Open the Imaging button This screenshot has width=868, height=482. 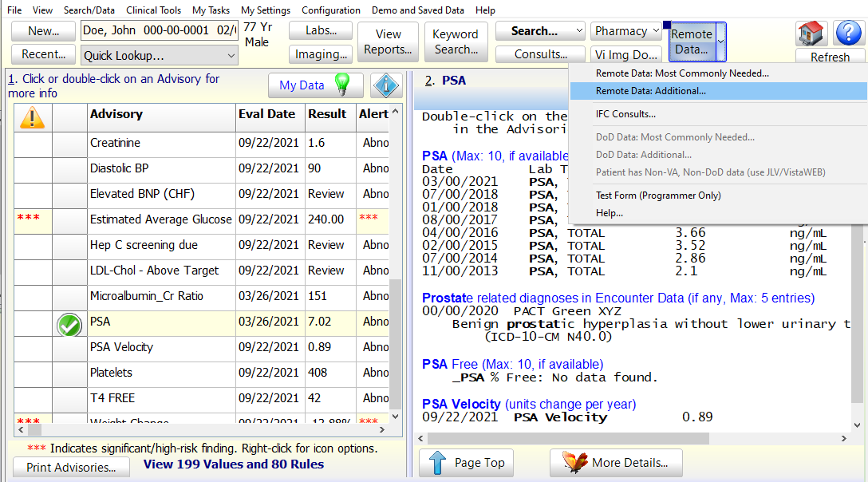tap(321, 54)
